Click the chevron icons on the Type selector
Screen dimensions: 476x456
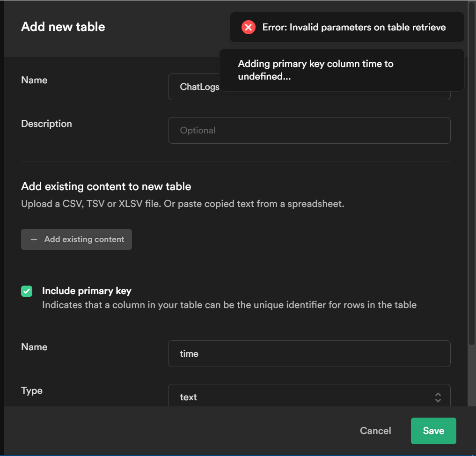438,397
